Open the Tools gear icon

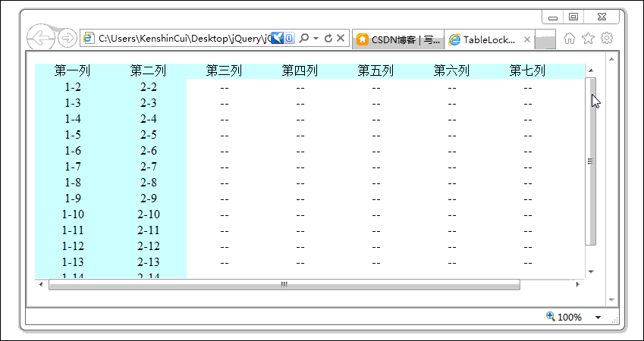[607, 39]
